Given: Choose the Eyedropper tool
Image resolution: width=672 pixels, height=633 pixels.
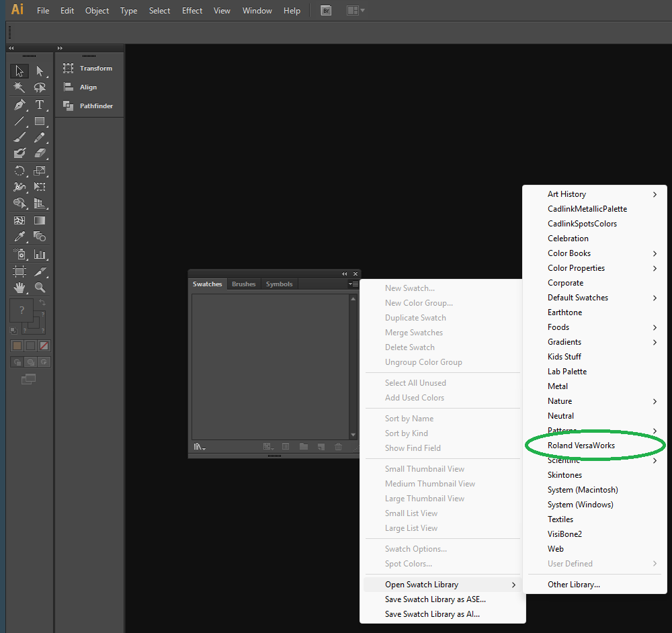Looking at the screenshot, I should click(19, 237).
